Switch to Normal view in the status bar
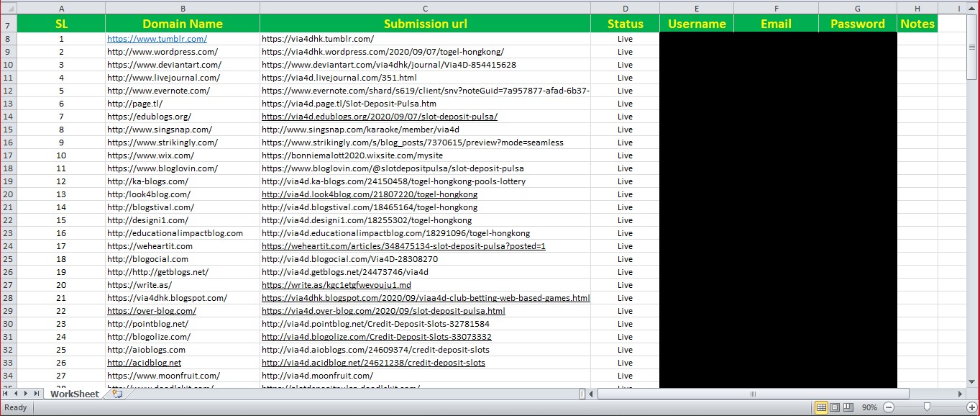This screenshot has width=980, height=416. click(820, 407)
